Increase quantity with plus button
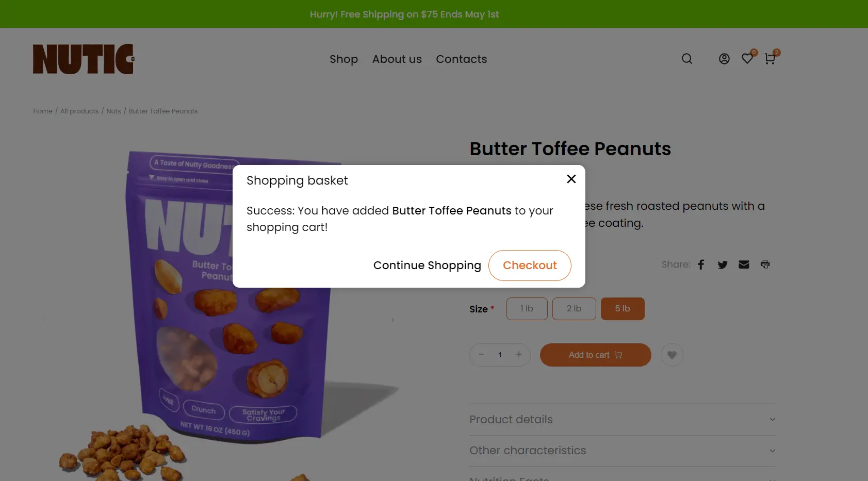The height and width of the screenshot is (481, 868). (519, 355)
